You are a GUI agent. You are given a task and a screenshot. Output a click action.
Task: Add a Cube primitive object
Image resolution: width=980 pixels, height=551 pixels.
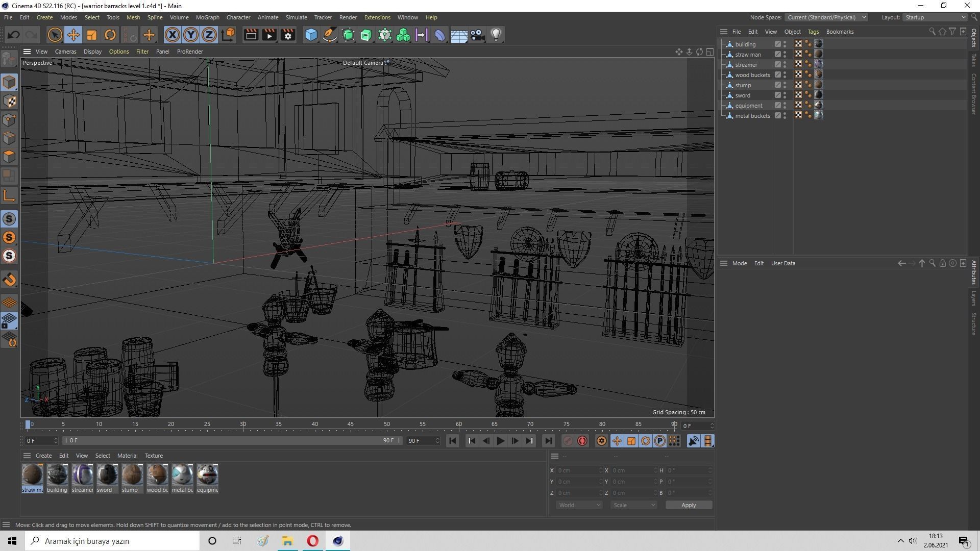click(x=311, y=35)
